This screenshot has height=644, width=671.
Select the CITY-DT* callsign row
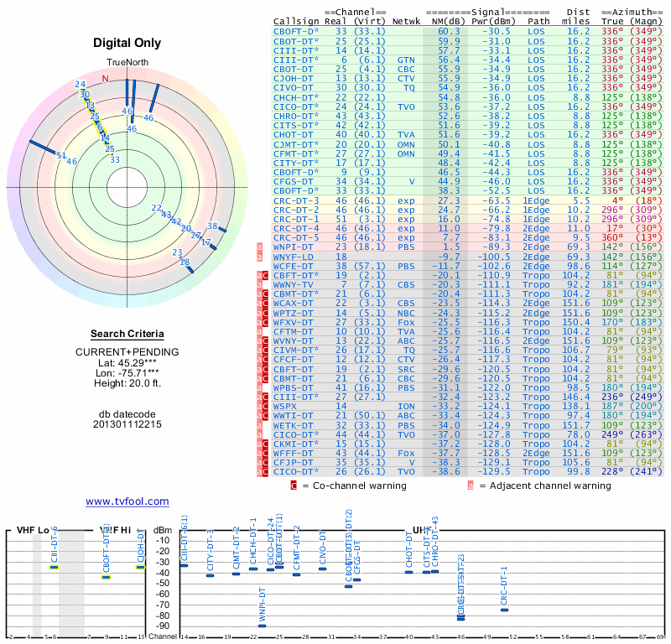(x=468, y=163)
